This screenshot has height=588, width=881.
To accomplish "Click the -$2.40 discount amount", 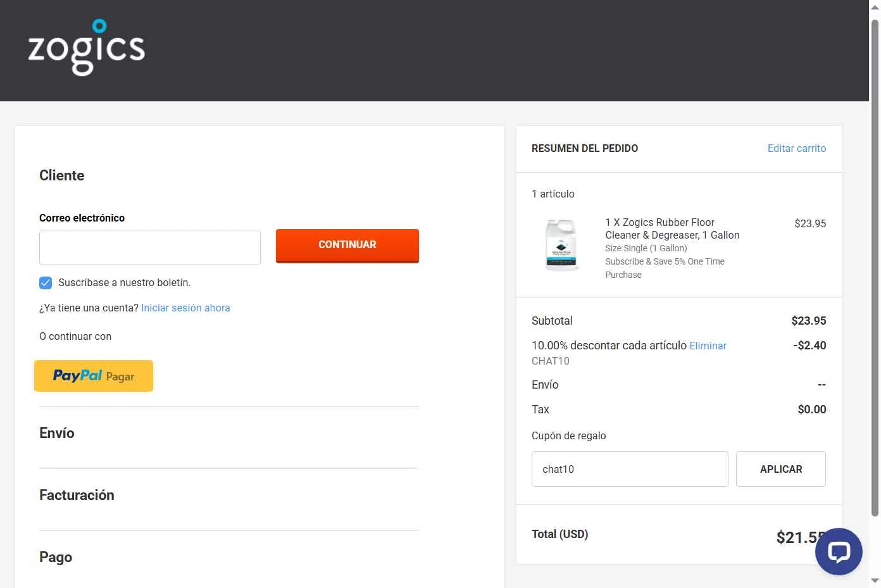I will coord(809,346).
